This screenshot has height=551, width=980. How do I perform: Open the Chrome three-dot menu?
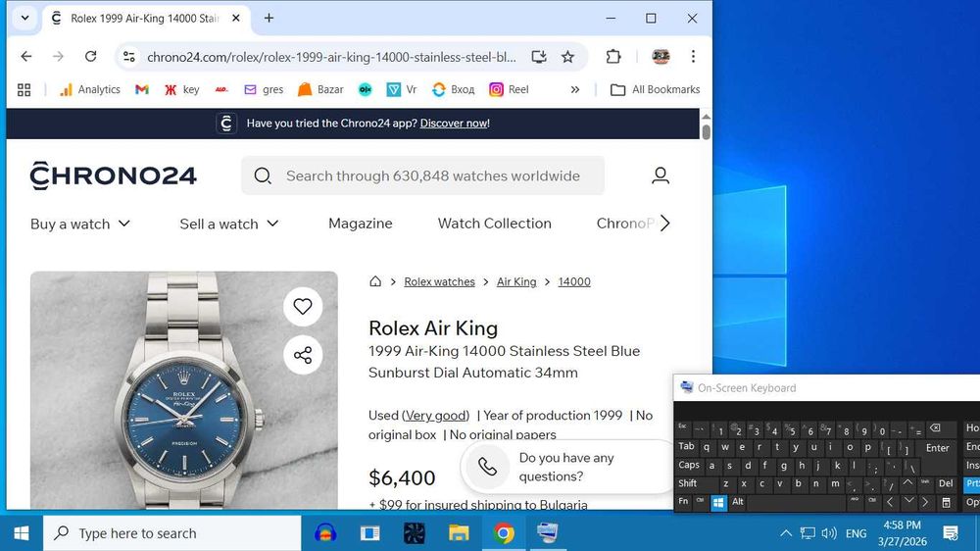pyautogui.click(x=693, y=57)
